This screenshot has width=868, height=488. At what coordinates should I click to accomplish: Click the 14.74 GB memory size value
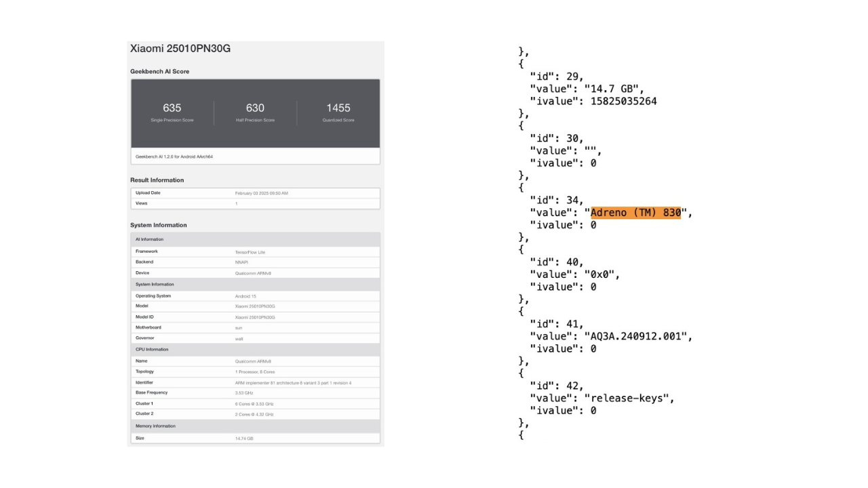point(244,439)
